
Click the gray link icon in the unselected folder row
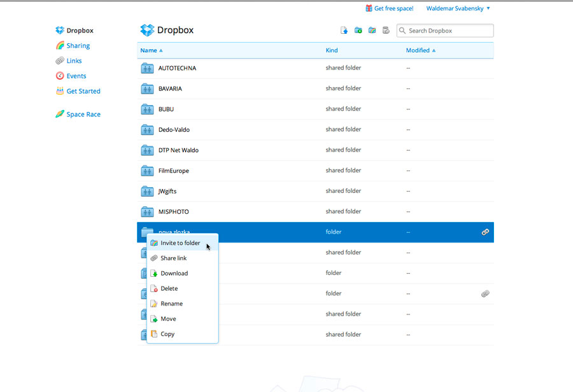pyautogui.click(x=485, y=293)
